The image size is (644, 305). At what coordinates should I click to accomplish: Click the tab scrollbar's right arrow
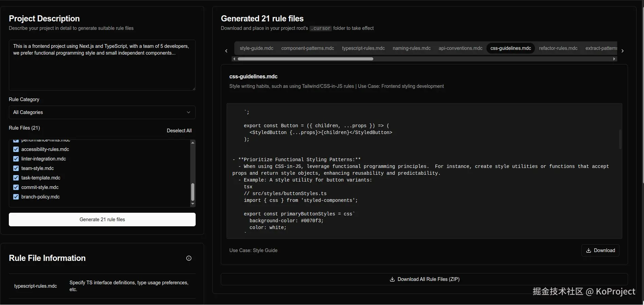tap(614, 59)
